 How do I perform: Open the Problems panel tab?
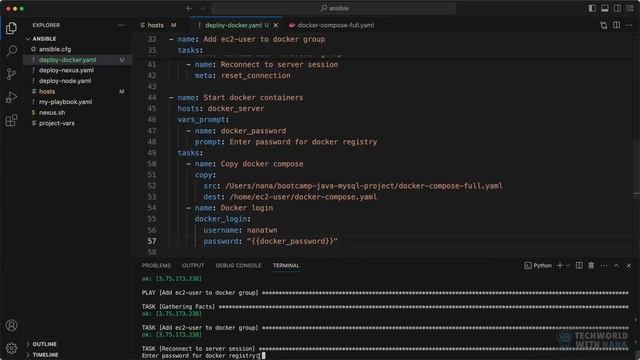tap(156, 266)
